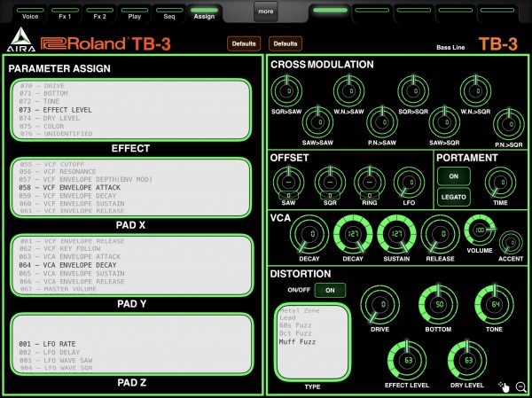Click Defaults button above Cross Modulation panel
532x398 pixels.
pyautogui.click(x=286, y=43)
